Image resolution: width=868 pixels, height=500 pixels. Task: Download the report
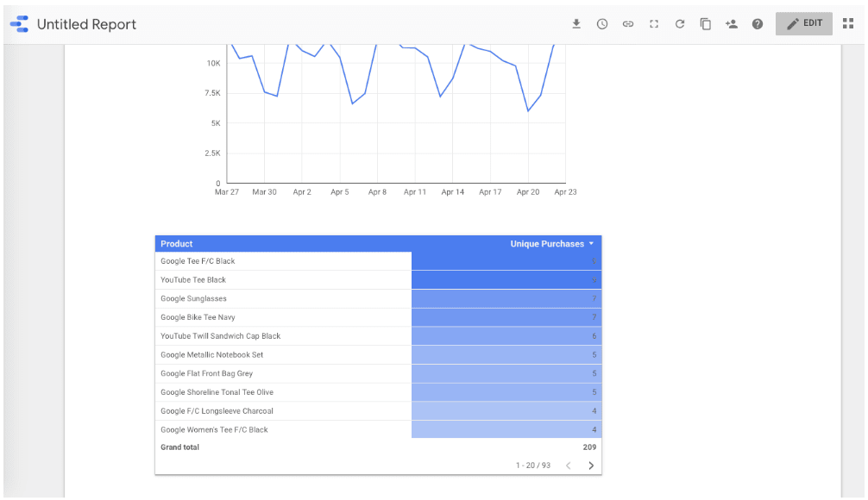click(x=576, y=23)
